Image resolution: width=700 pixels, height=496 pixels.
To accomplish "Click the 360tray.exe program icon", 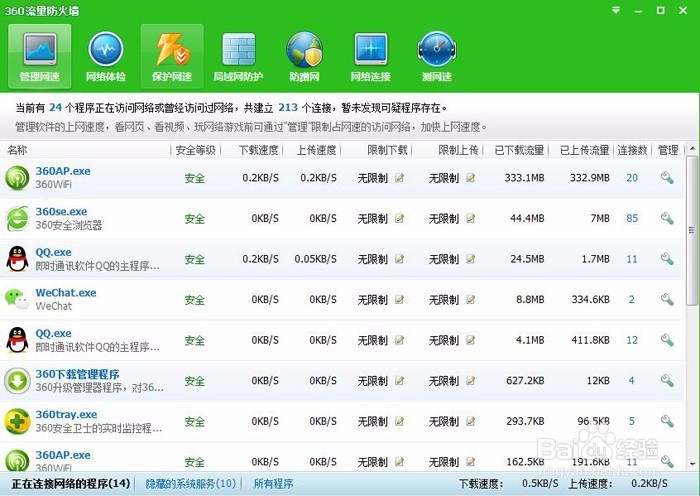I will 17,421.
